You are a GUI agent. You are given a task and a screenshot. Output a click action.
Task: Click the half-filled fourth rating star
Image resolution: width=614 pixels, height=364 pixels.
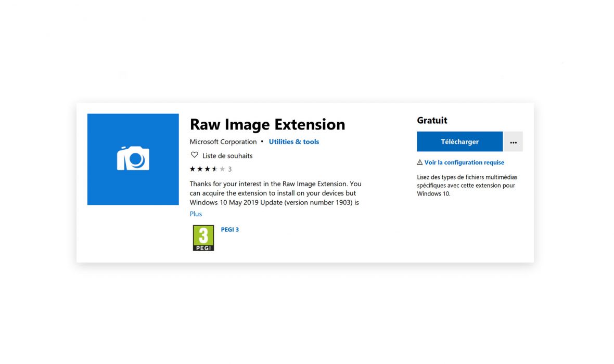click(215, 169)
